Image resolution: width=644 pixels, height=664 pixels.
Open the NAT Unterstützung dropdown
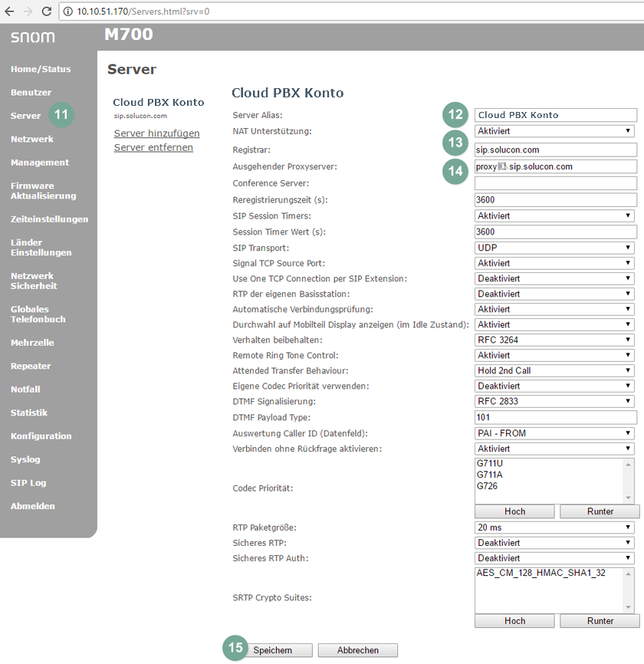[x=555, y=131]
